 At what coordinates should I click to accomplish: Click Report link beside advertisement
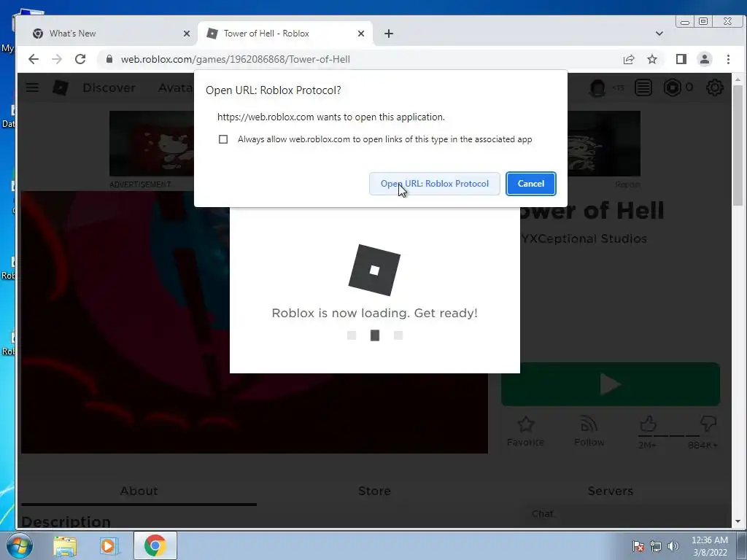click(x=627, y=184)
